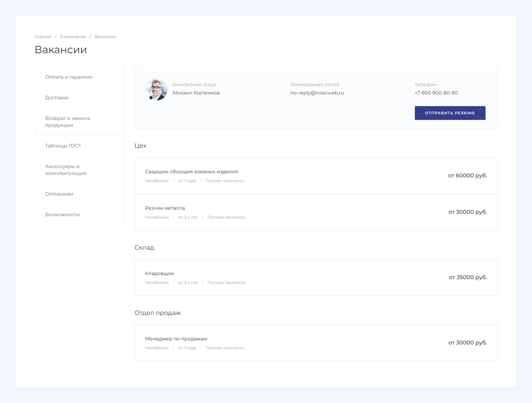Go to the Оптовикам sidebar page

click(59, 194)
